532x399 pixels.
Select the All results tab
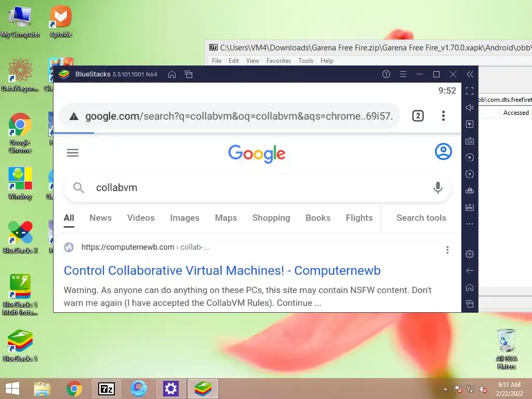pos(69,218)
